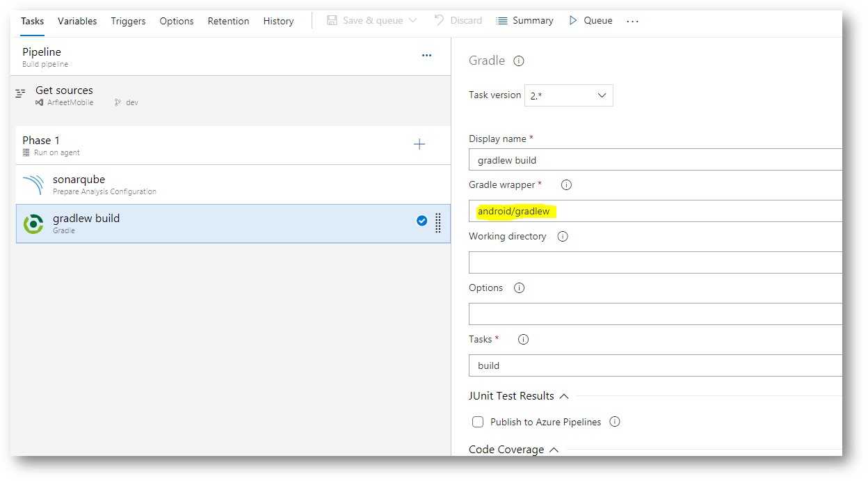
Task: Collapse the Code Coverage section
Action: point(554,450)
